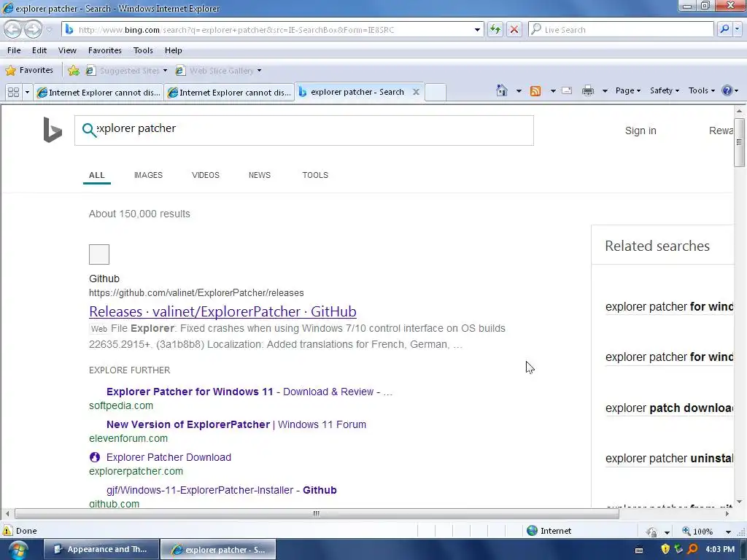Click the security shield tray icon
This screenshot has height=560, width=747.
(x=665, y=549)
